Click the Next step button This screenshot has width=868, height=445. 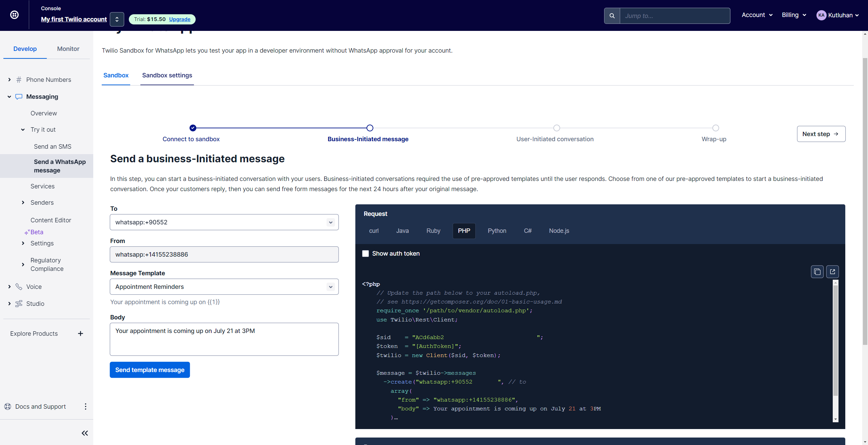click(x=821, y=134)
